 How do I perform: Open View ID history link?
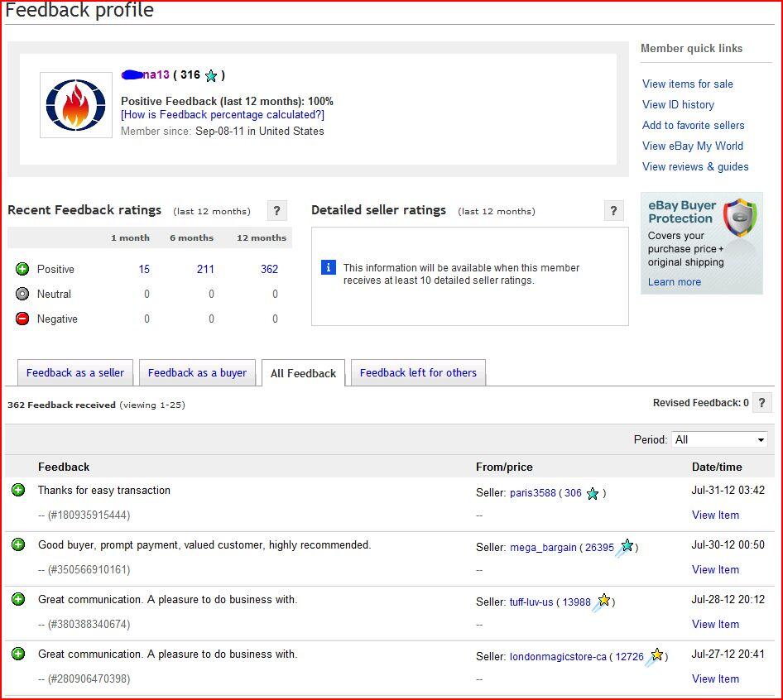click(678, 104)
